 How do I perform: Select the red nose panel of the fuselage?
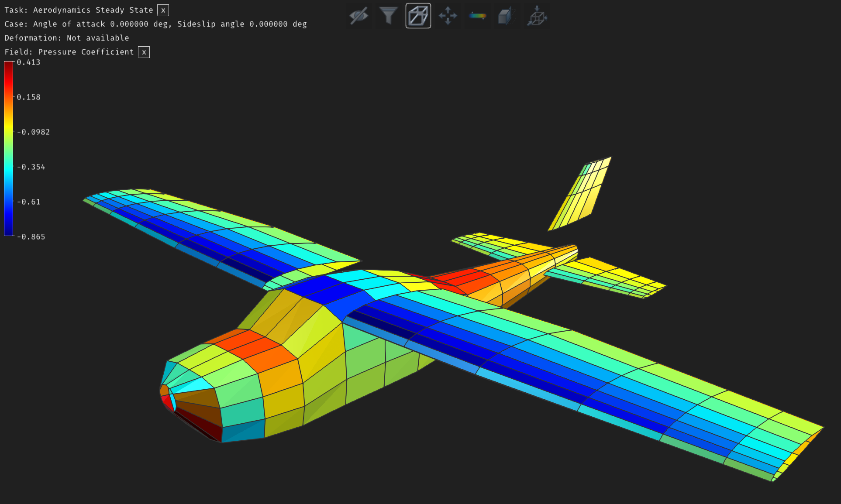coord(166,402)
